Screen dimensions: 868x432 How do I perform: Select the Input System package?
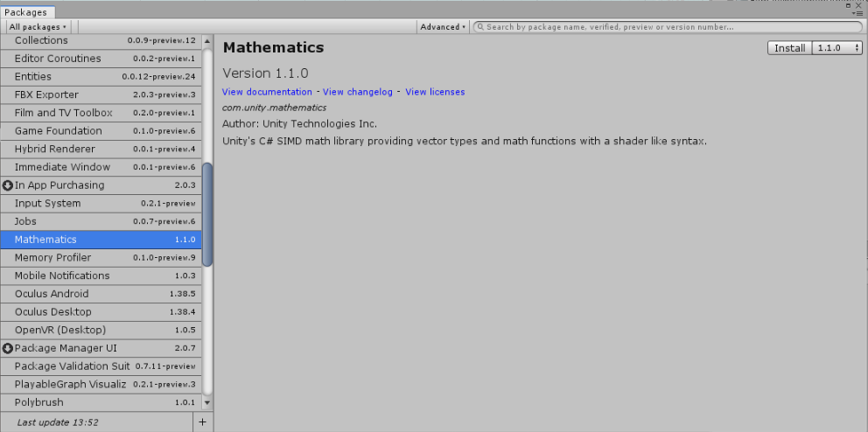click(101, 204)
